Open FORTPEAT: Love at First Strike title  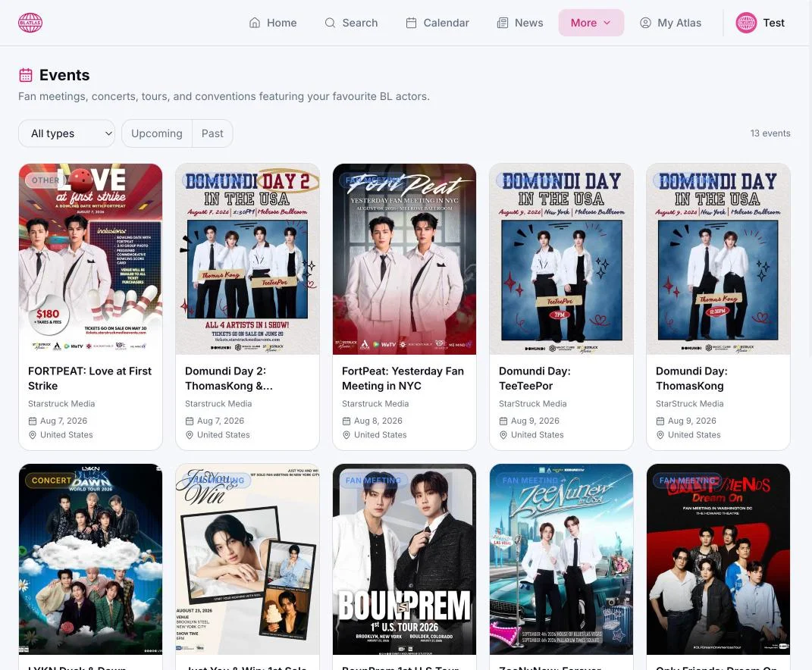[89, 378]
